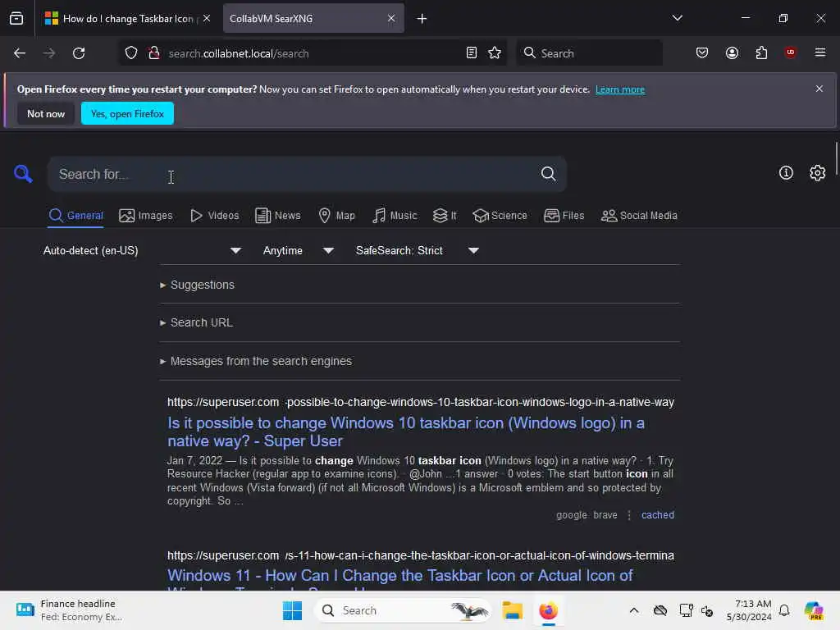Open Firefox application menu hamburger
The height and width of the screenshot is (630, 840).
[x=820, y=52]
